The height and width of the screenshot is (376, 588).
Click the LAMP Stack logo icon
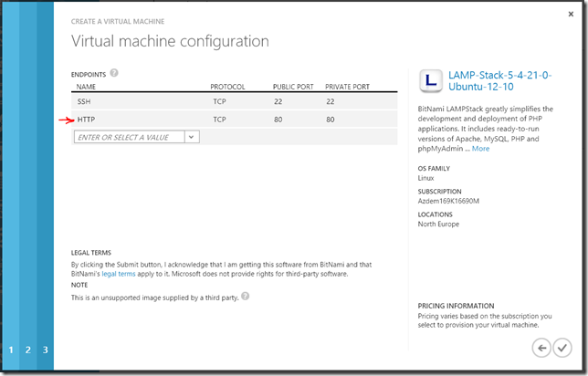[431, 80]
